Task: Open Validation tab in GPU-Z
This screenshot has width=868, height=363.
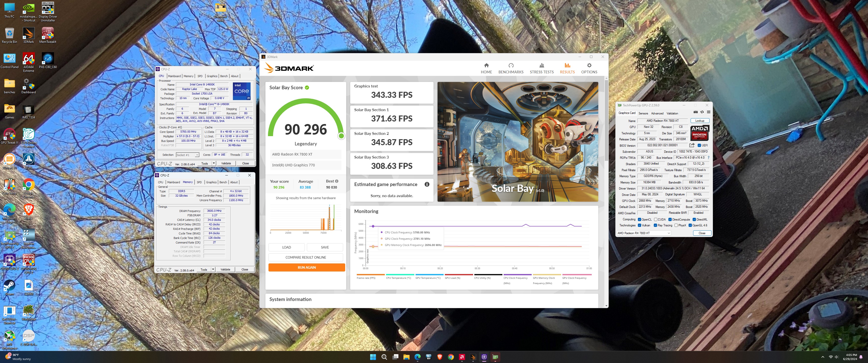Action: coord(672,113)
